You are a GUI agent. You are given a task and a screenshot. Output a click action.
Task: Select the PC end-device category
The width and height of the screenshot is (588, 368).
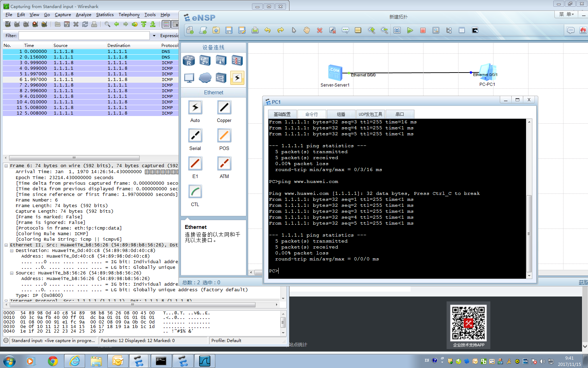pos(189,78)
